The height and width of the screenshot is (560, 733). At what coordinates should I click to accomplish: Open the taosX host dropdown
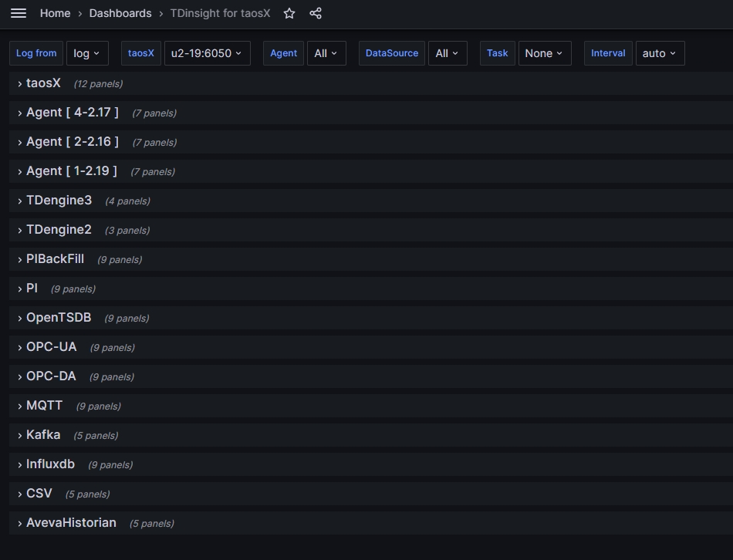[207, 53]
